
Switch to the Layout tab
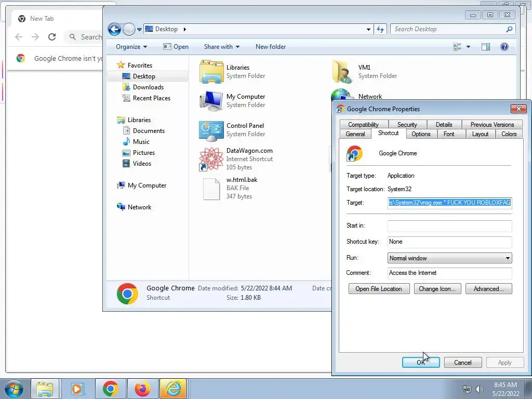(480, 134)
